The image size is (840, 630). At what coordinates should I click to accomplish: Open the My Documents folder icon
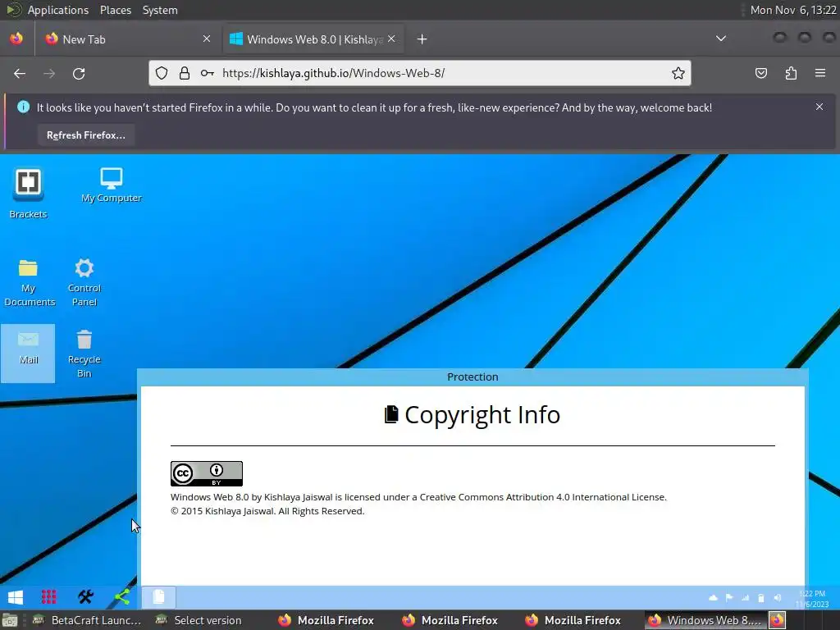29,283
